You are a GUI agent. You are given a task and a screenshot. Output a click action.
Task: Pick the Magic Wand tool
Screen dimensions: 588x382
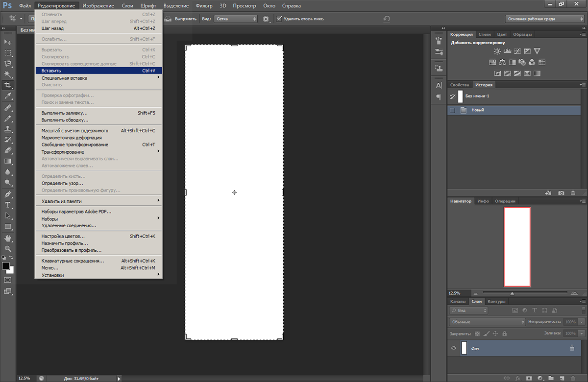[x=8, y=74]
